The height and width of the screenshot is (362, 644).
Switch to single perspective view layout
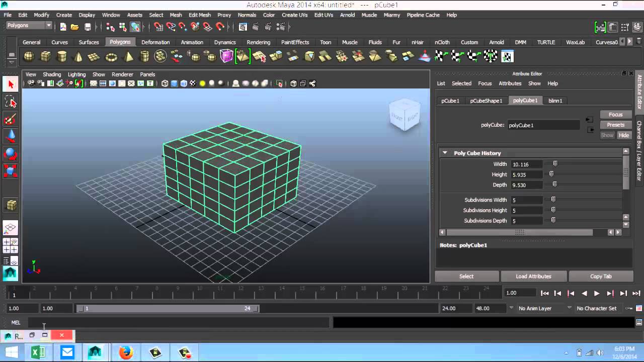tap(11, 228)
